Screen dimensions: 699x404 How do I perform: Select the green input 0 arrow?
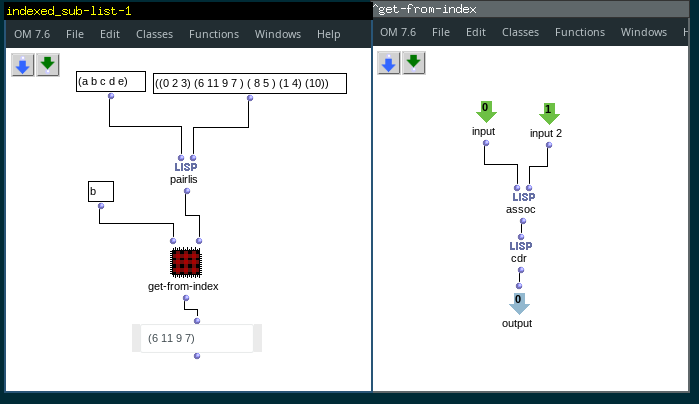click(486, 111)
